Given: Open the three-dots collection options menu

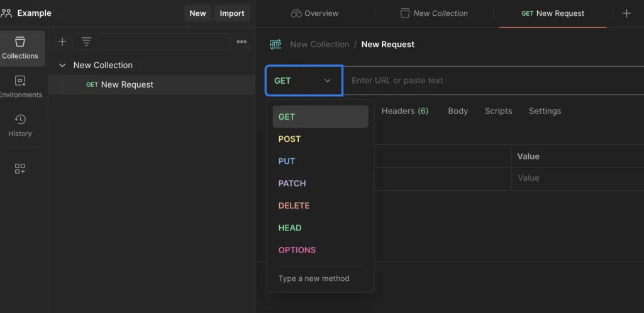Looking at the screenshot, I should click(241, 42).
